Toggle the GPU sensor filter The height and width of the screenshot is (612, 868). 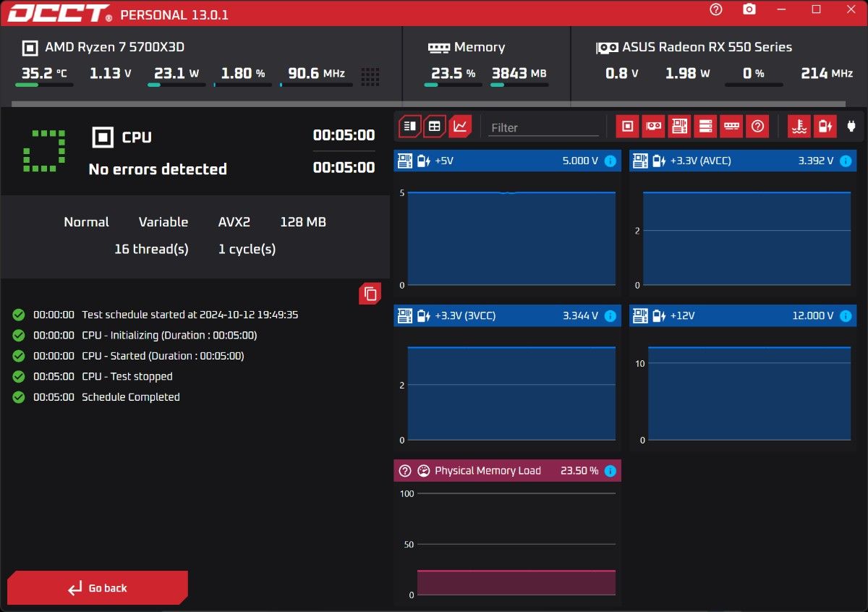pyautogui.click(x=653, y=126)
